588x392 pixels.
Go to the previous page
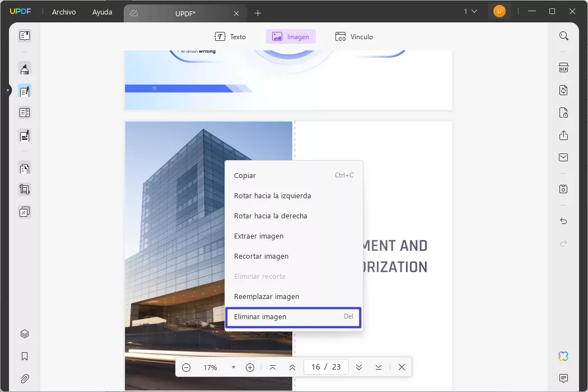292,367
